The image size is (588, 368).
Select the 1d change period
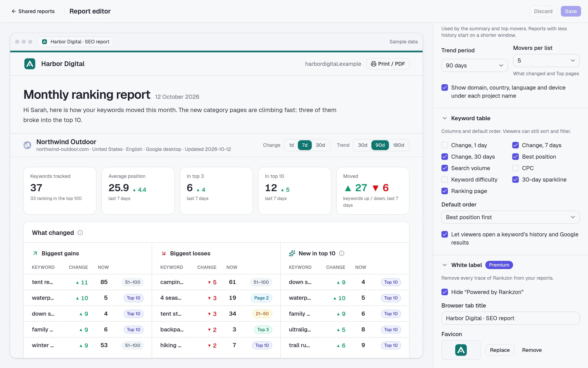coord(291,145)
